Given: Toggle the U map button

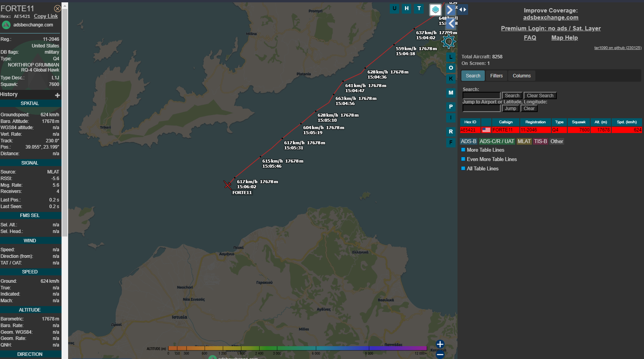Looking at the screenshot, I should [x=394, y=9].
